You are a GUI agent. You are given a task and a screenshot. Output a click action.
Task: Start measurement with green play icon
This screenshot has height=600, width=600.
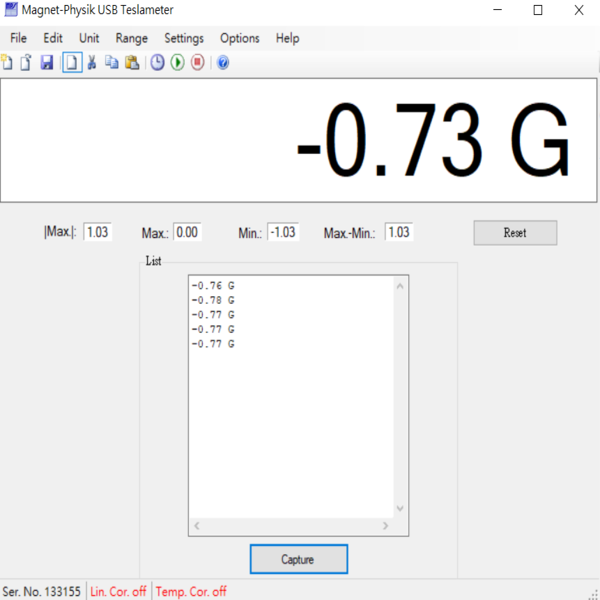pos(177,62)
